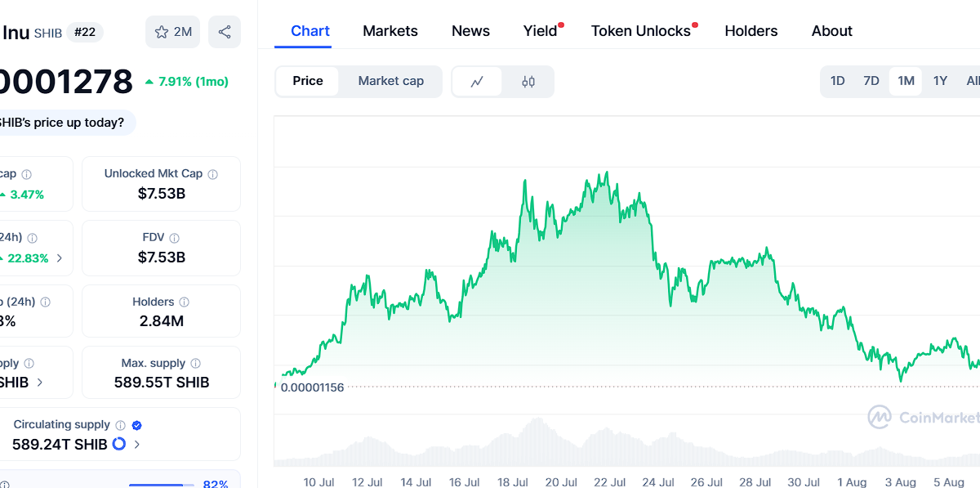Select the Price chart toggle
Screen dimensions: 980x488
(308, 81)
